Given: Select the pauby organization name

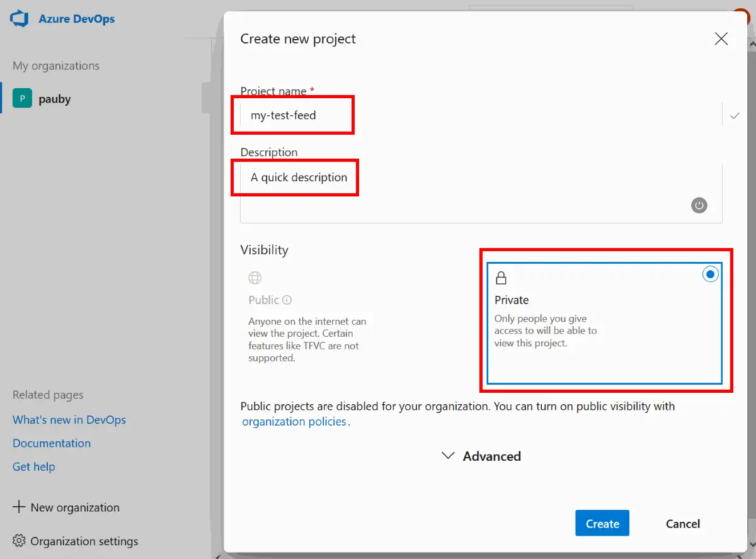Looking at the screenshot, I should [55, 99].
